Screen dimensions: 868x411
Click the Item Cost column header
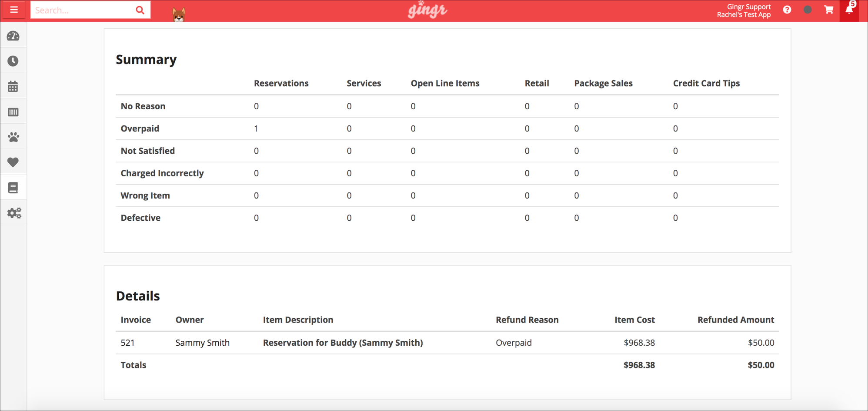pyautogui.click(x=634, y=320)
